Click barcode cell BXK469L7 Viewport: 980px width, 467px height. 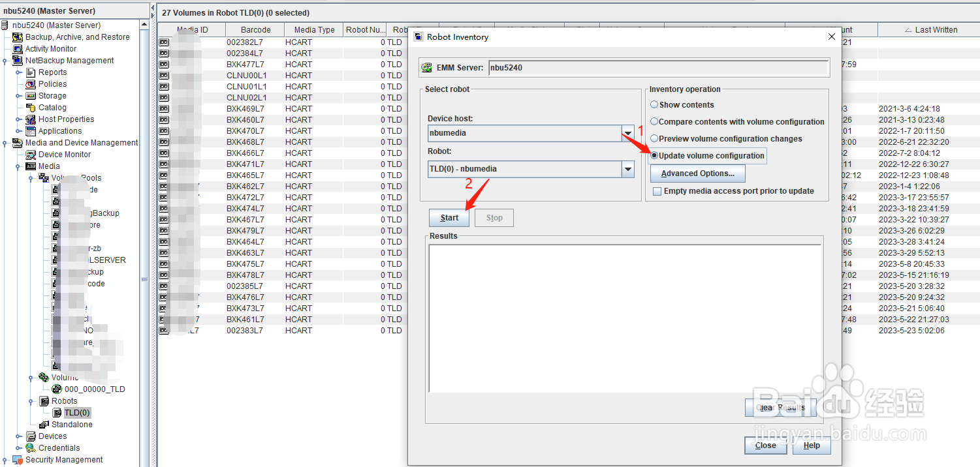pyautogui.click(x=245, y=109)
